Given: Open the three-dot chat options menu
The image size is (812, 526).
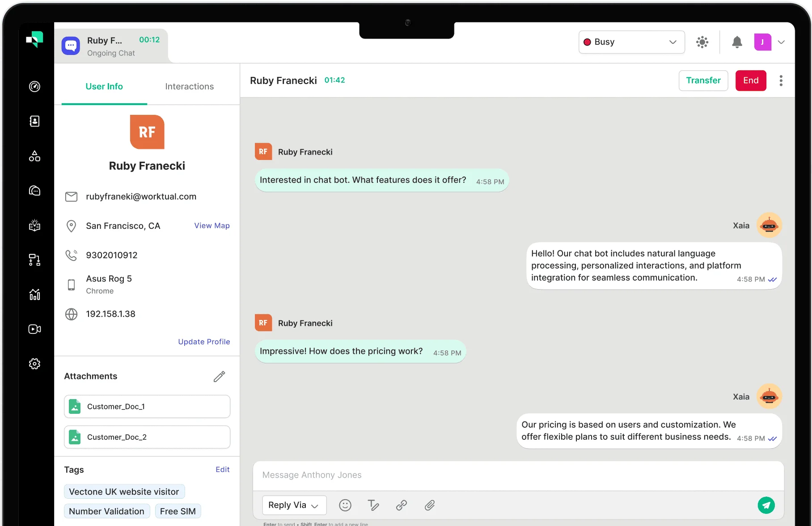Looking at the screenshot, I should click(x=781, y=80).
